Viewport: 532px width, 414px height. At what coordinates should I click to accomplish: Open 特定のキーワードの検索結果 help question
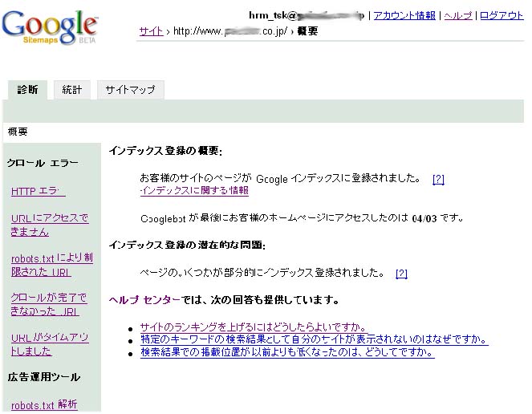(x=315, y=339)
